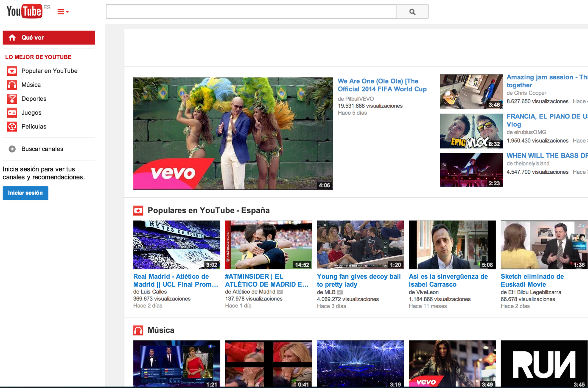Play the RUN 3:45 music thumbnail
This screenshot has width=588, height=388.
click(x=544, y=364)
